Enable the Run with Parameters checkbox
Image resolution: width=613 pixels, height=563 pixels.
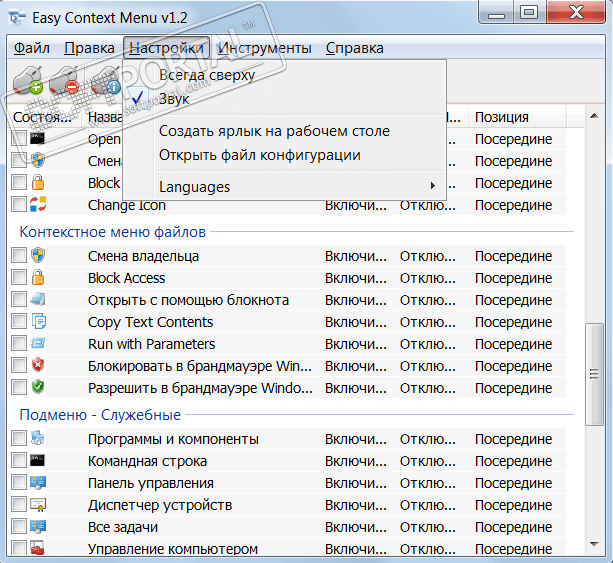pos(19,344)
